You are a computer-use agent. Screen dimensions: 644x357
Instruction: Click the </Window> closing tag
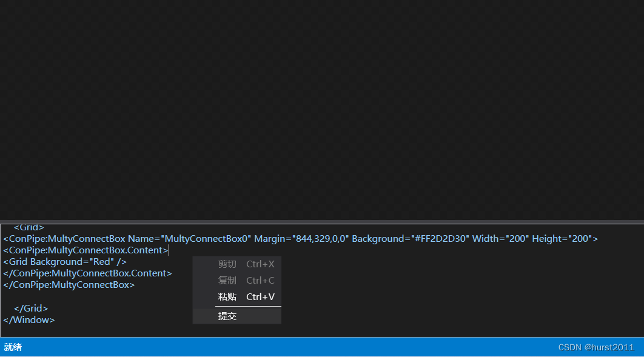coord(29,319)
